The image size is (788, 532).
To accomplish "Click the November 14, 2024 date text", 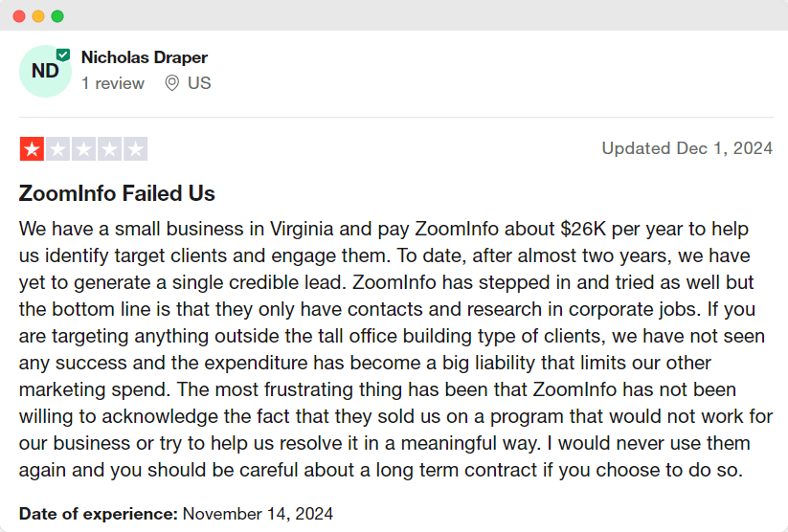I will tap(258, 514).
